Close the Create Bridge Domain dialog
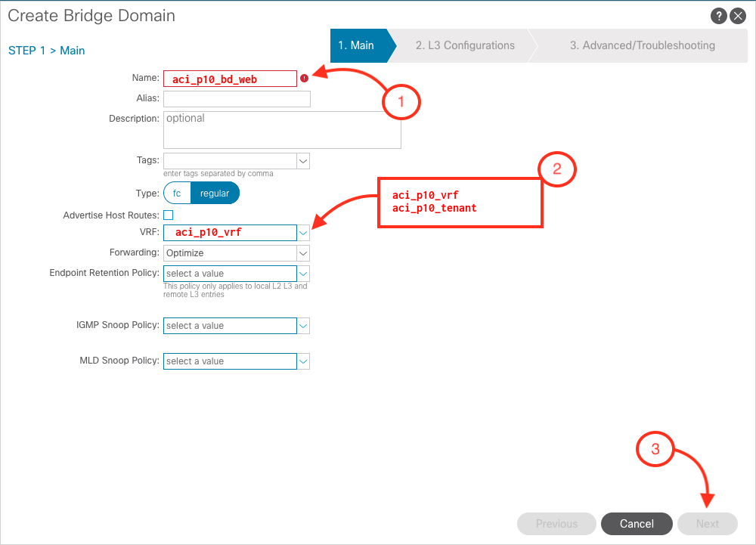The width and height of the screenshot is (756, 545). click(x=737, y=16)
